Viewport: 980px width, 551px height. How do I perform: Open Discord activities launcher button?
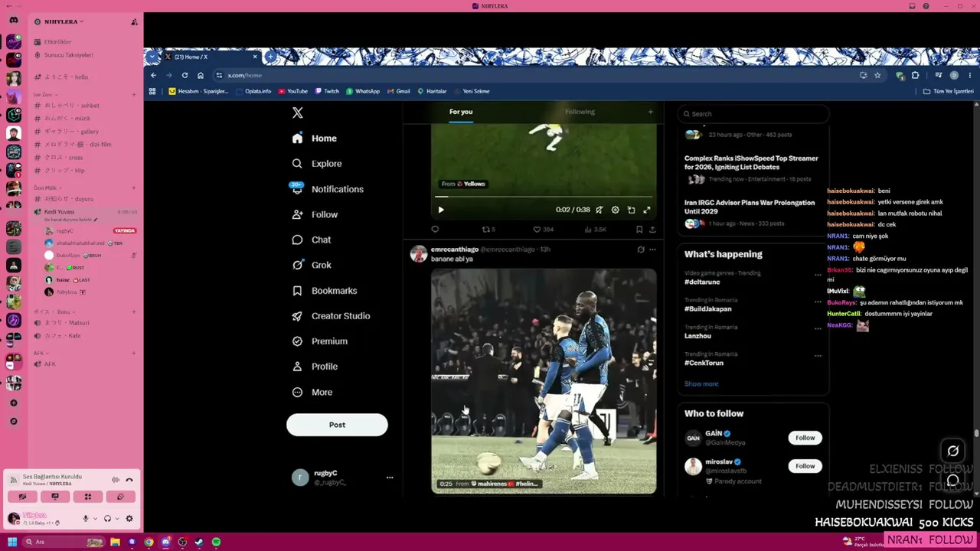click(x=88, y=497)
